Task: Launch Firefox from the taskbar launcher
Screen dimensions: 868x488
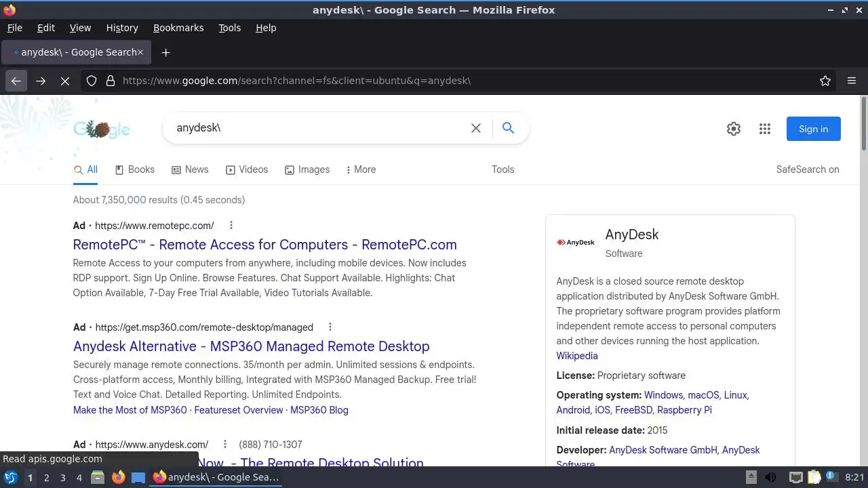Action: [x=118, y=477]
